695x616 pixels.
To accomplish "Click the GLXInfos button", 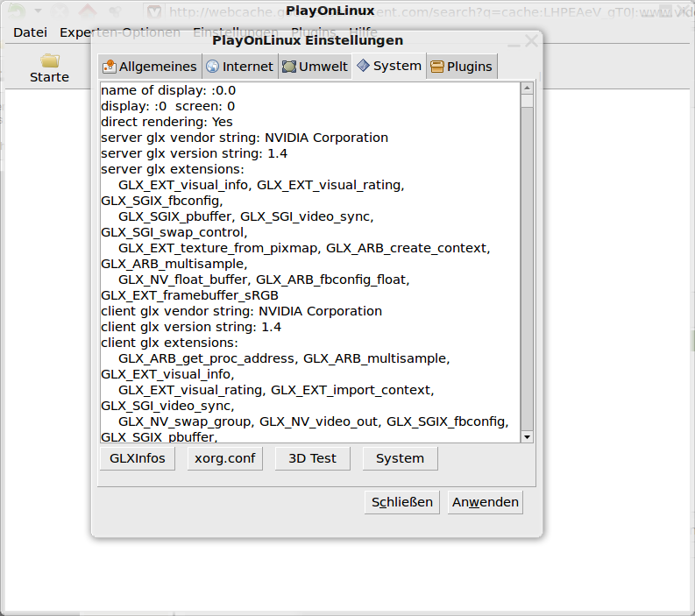I will click(x=138, y=458).
